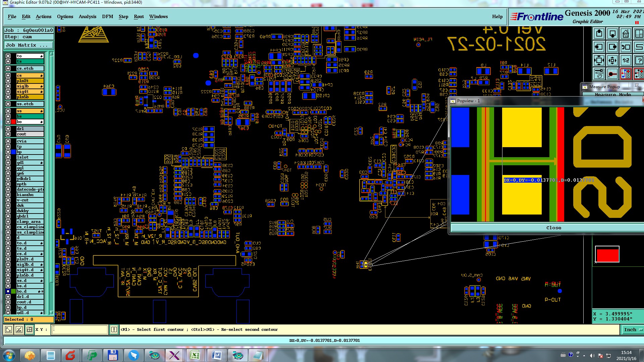Click the pan left arrow icon
Image resolution: width=644 pixels, height=362 pixels.
pyautogui.click(x=599, y=47)
